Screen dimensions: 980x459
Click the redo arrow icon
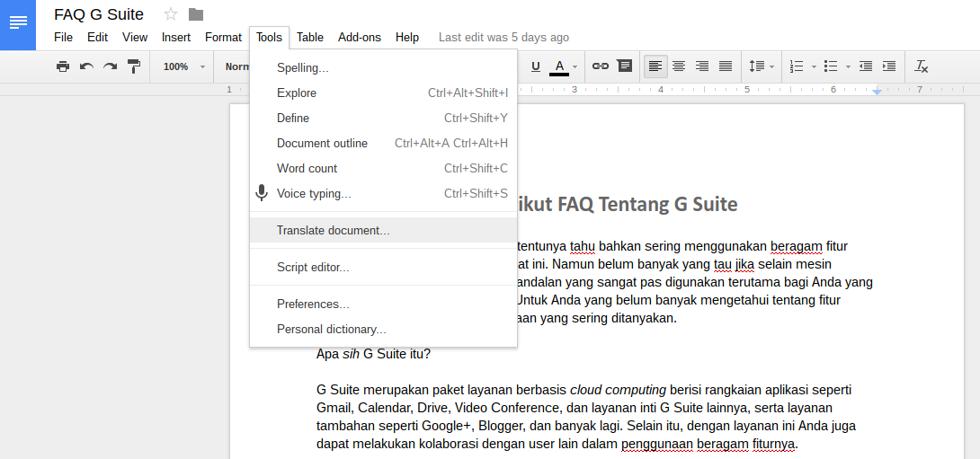pos(110,66)
